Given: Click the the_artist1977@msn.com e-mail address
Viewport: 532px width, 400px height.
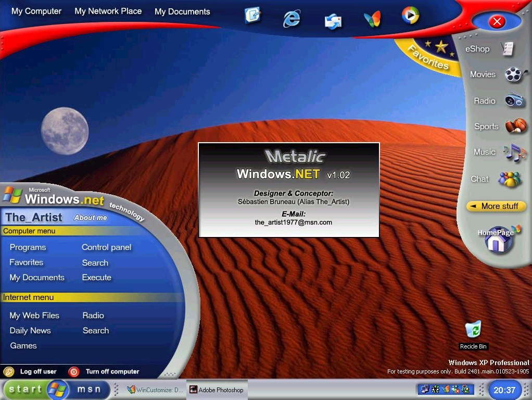Looking at the screenshot, I should pos(294,222).
